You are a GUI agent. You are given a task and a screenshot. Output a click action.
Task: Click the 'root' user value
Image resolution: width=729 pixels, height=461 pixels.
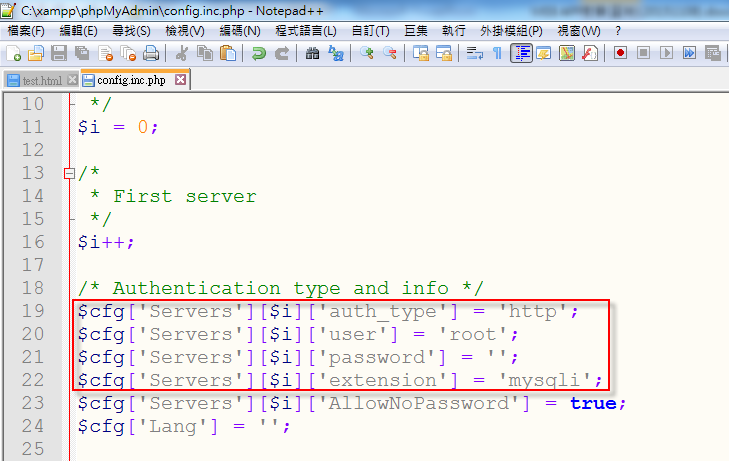[472, 334]
